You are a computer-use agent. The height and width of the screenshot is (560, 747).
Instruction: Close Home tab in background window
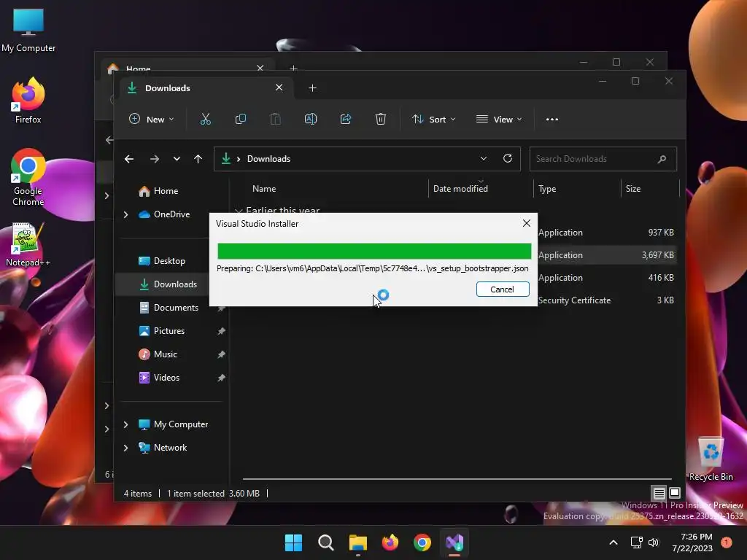click(260, 68)
